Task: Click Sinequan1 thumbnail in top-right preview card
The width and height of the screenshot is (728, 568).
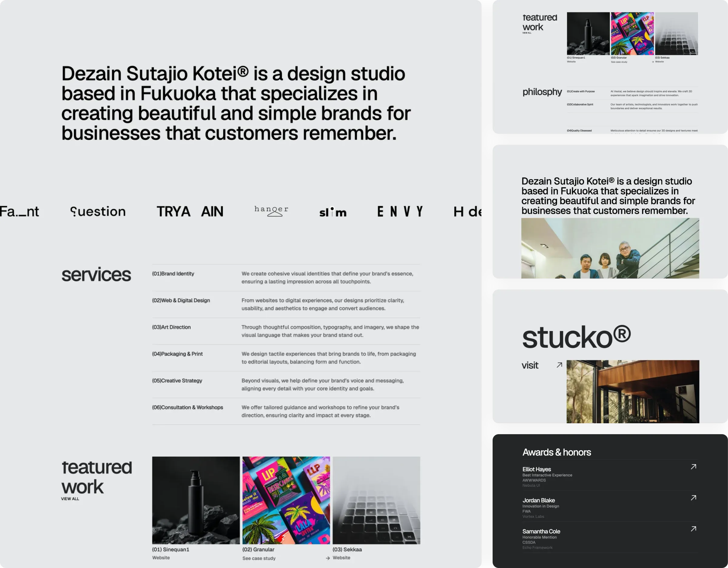Action: pos(588,34)
